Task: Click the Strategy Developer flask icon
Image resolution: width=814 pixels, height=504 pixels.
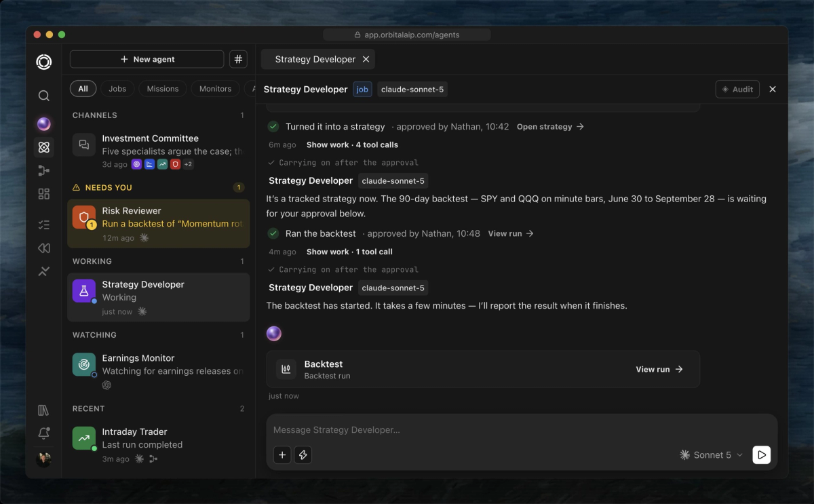Action: click(x=84, y=290)
